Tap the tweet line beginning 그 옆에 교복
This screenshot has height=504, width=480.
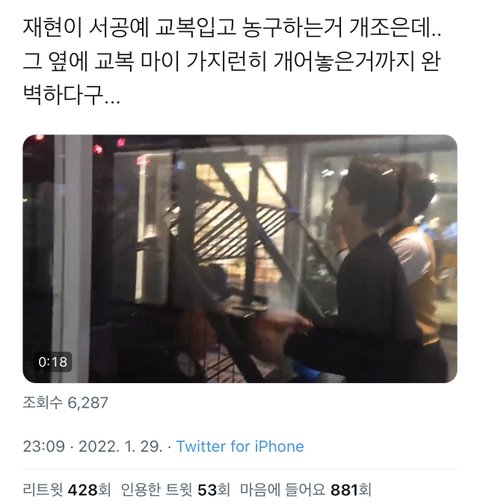(x=232, y=61)
